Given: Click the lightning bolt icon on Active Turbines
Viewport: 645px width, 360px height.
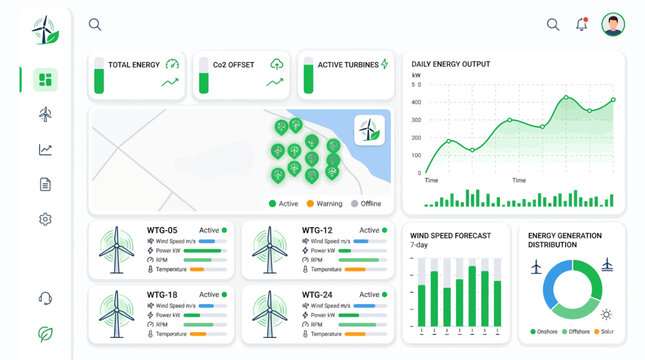Looking at the screenshot, I should coord(385,64).
